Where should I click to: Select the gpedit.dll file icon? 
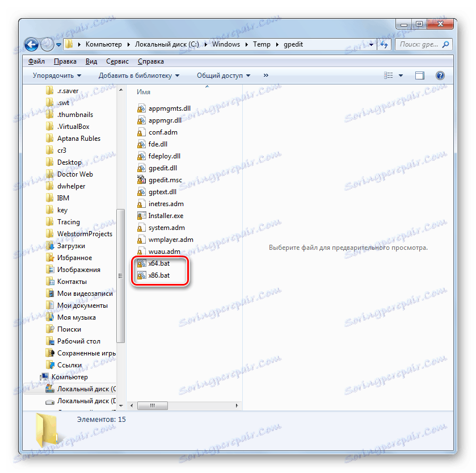[141, 168]
